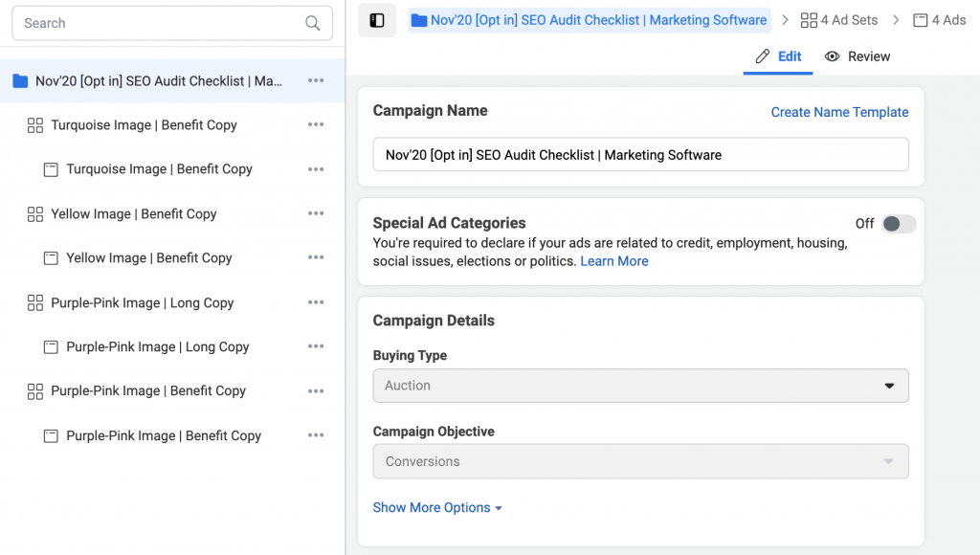The image size is (980, 555).
Task: Click the single-ad icon next to 4 Ads
Action: click(x=920, y=19)
